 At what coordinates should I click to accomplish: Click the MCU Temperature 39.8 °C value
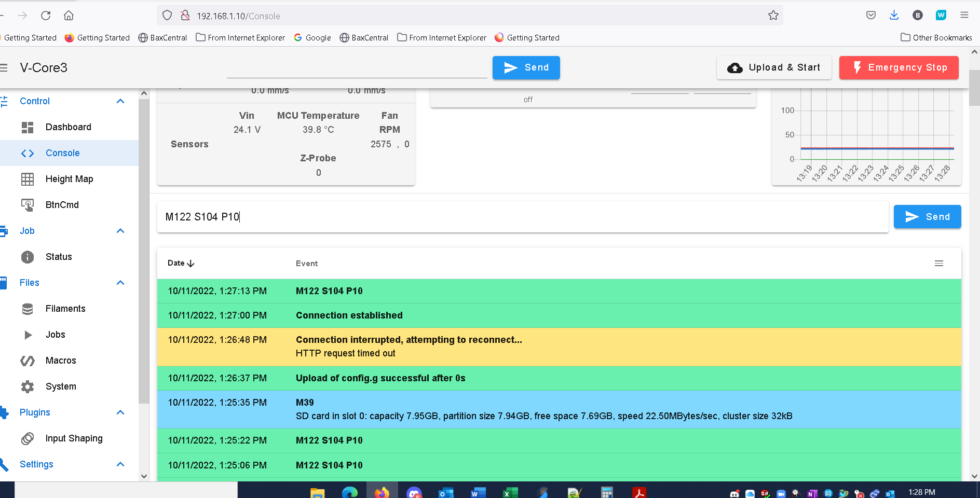point(318,130)
